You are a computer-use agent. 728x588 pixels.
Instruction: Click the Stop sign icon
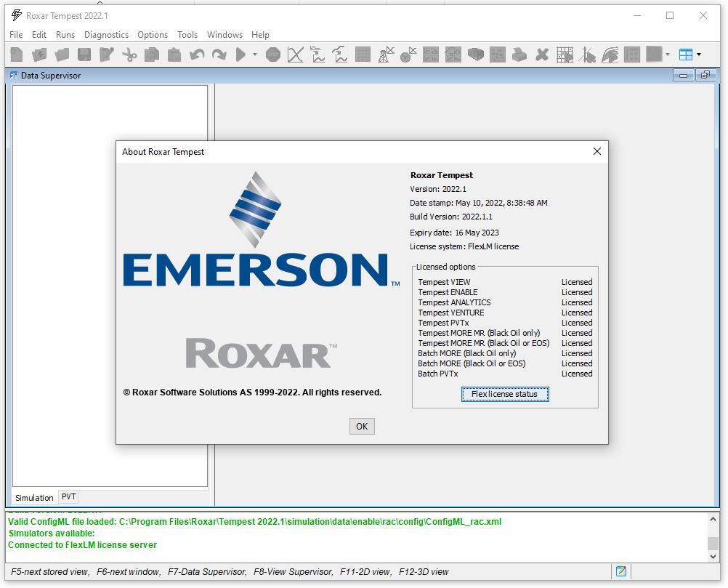[x=273, y=55]
